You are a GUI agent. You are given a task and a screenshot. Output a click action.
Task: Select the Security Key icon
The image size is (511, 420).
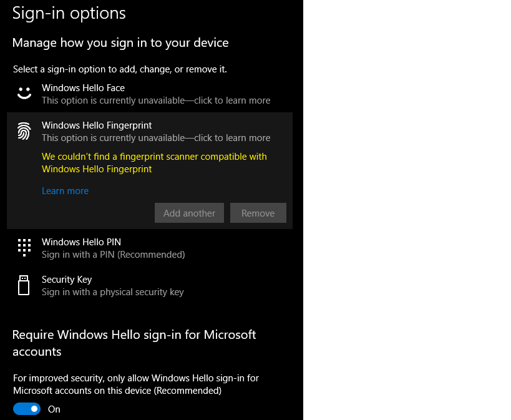coord(24,285)
